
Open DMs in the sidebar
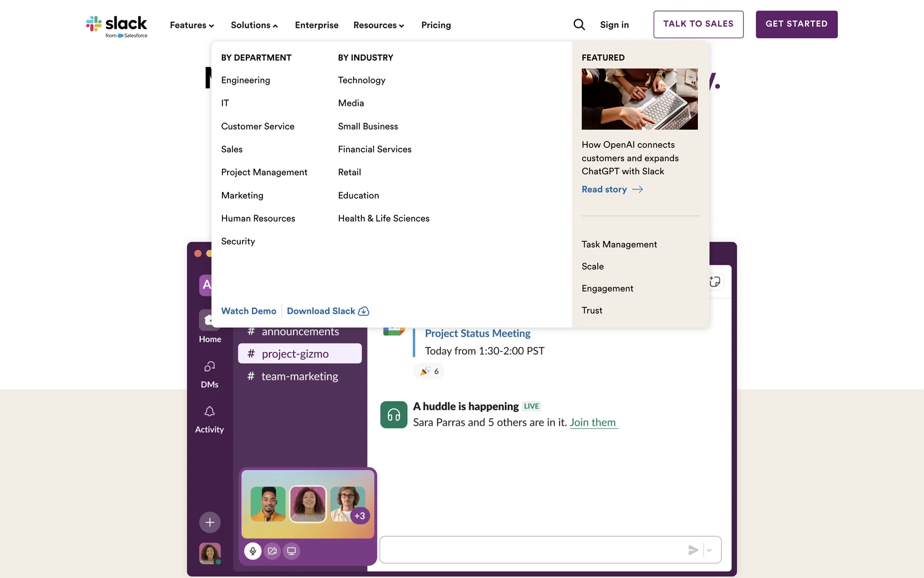click(x=209, y=374)
